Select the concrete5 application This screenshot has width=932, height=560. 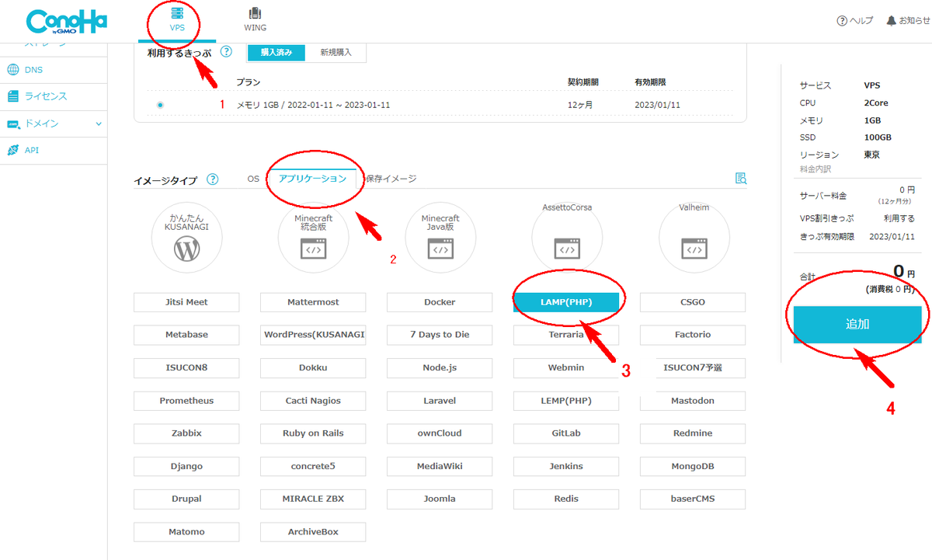313,466
